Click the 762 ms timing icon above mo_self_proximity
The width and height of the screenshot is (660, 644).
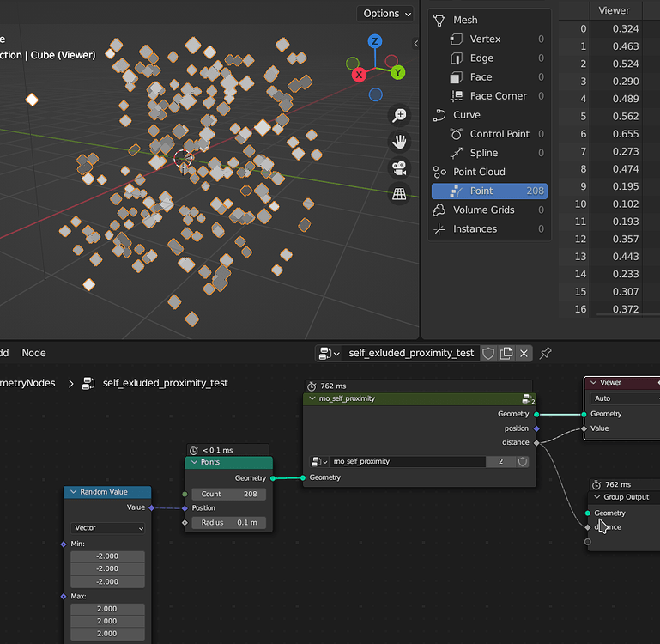(312, 386)
